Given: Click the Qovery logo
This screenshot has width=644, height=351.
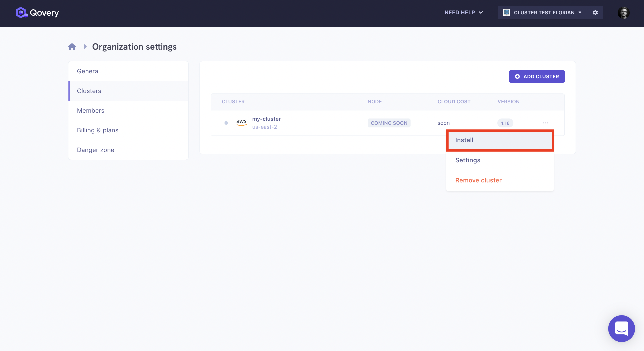Looking at the screenshot, I should click(x=37, y=13).
